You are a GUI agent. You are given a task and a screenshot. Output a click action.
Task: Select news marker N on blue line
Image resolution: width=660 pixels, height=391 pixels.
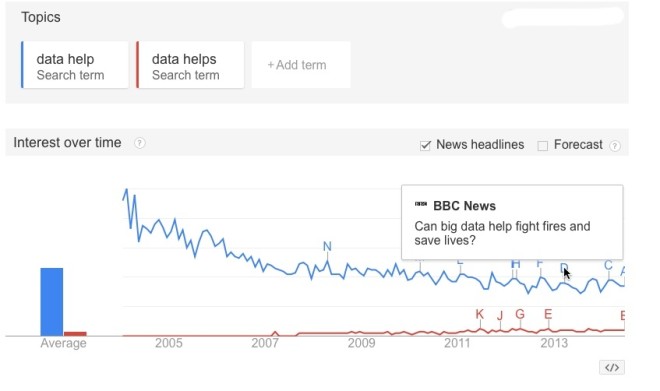tap(327, 246)
